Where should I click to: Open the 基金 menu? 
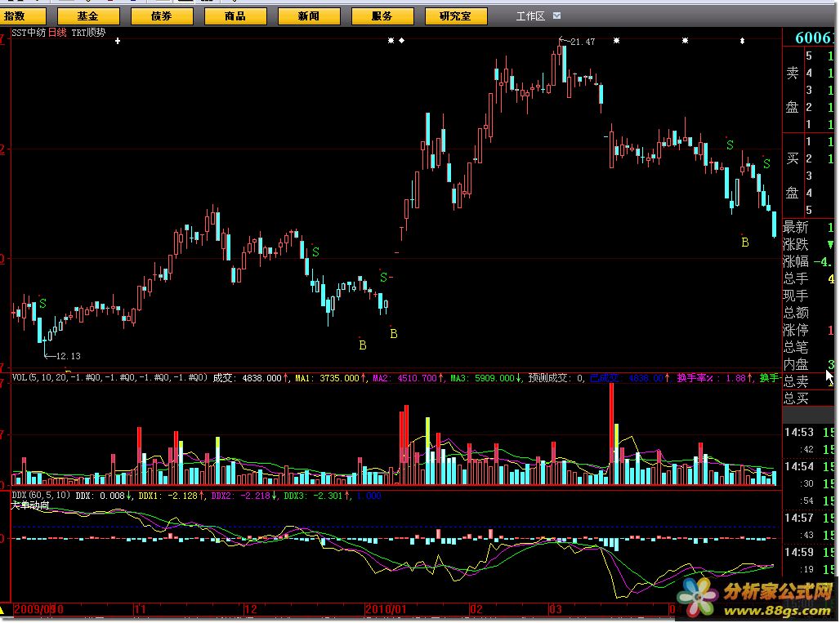click(x=87, y=16)
